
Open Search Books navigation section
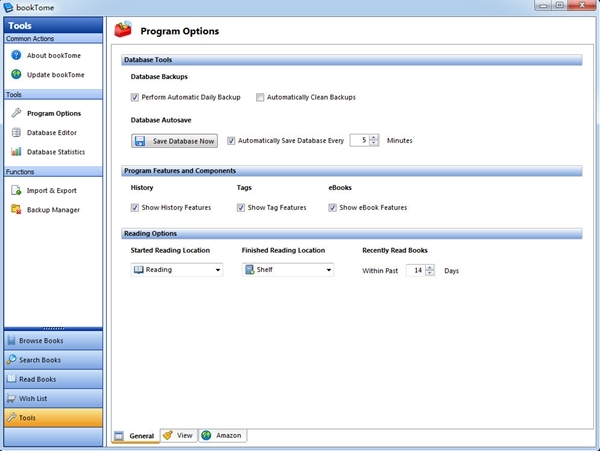coord(53,360)
